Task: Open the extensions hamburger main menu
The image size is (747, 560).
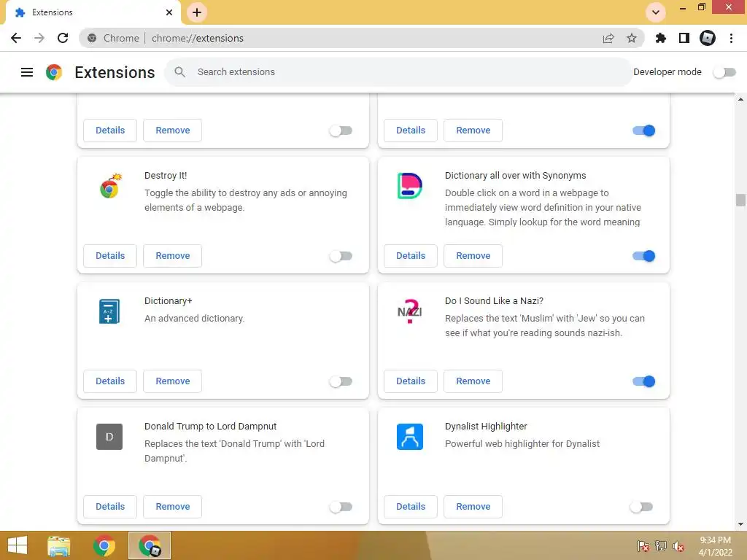Action: coord(27,72)
